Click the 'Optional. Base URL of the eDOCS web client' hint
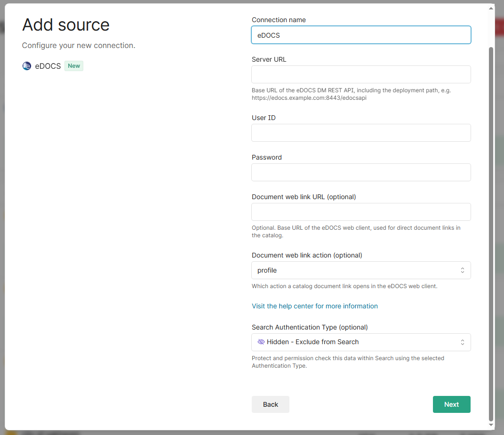 click(x=356, y=232)
